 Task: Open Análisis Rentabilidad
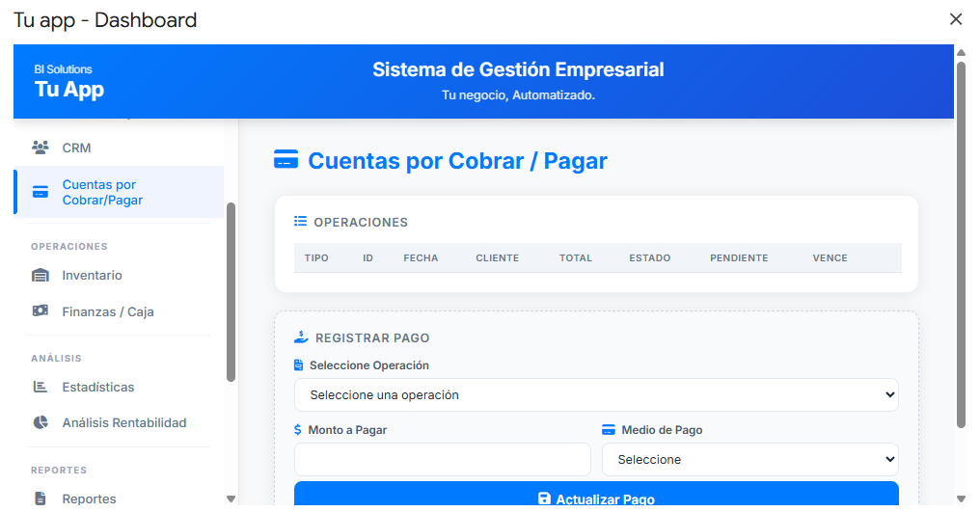[119, 422]
